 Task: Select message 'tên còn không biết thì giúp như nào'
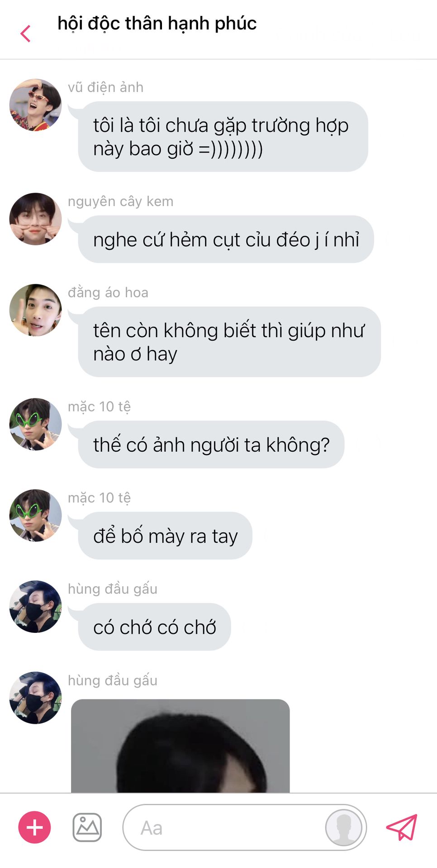tap(229, 342)
